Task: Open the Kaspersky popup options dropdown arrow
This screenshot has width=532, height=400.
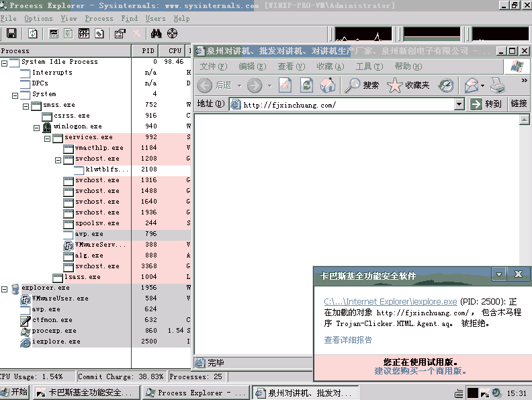Action: (x=499, y=274)
